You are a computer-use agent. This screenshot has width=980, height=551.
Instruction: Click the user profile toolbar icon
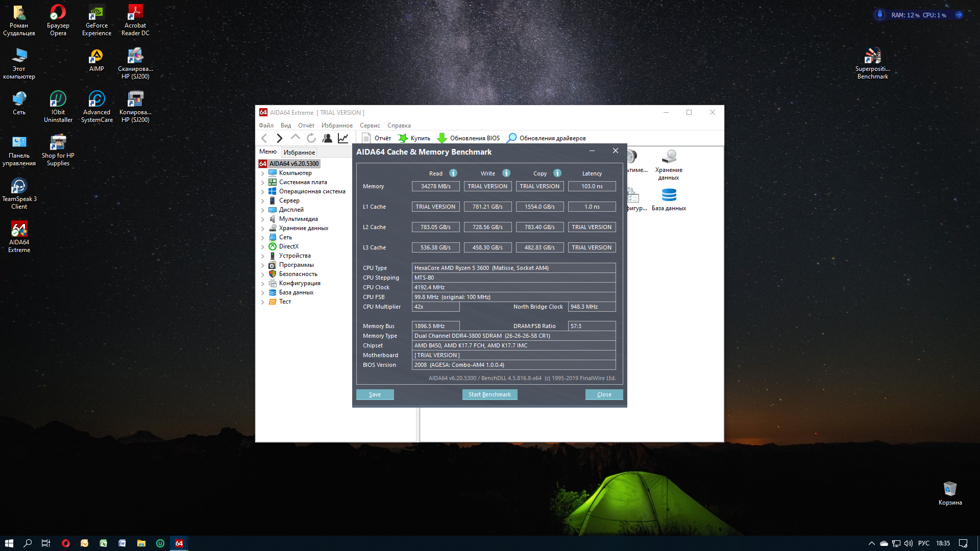point(327,138)
